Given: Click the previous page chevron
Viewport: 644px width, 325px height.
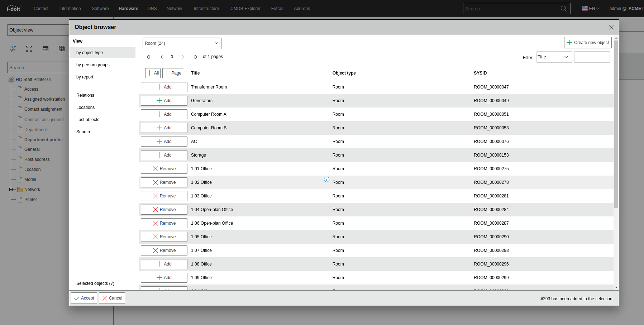Looking at the screenshot, I should click(x=162, y=57).
